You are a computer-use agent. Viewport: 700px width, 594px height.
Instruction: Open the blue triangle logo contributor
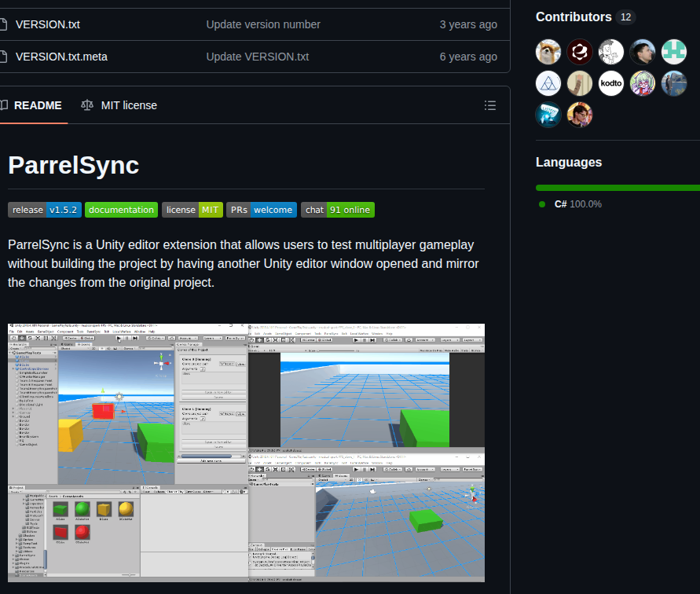[548, 83]
